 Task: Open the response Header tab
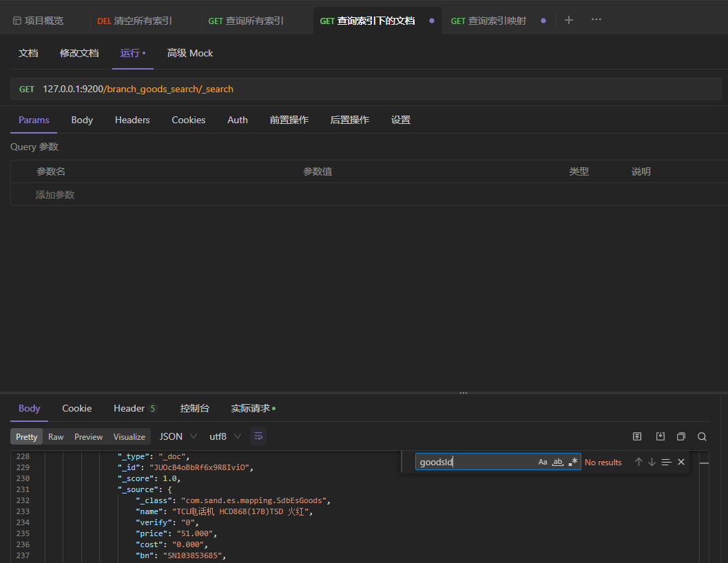pos(134,408)
